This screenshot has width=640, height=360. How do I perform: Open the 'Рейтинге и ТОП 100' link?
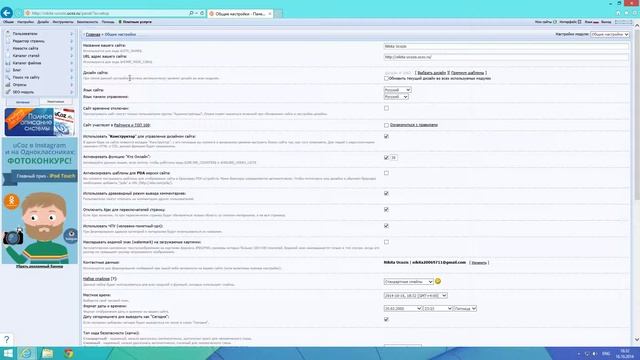[132, 125]
